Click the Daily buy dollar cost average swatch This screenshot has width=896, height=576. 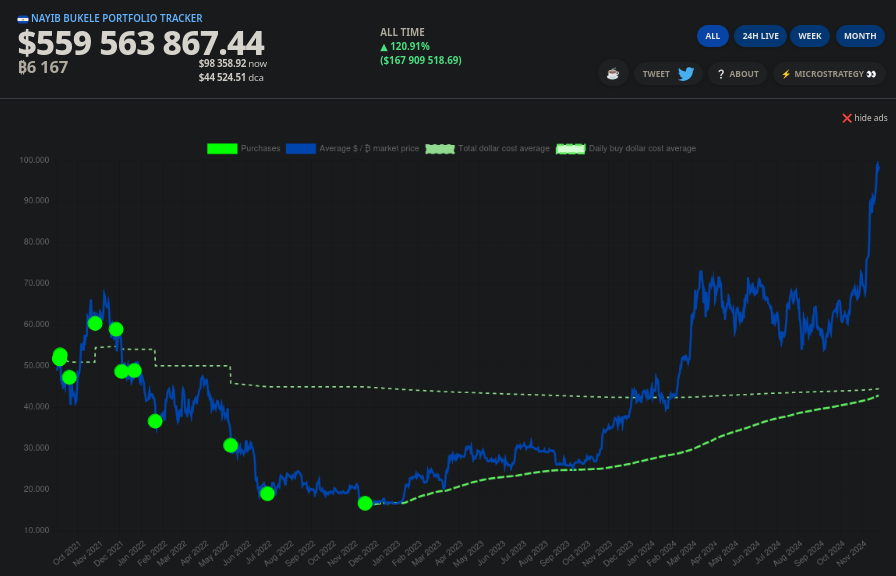tap(571, 149)
